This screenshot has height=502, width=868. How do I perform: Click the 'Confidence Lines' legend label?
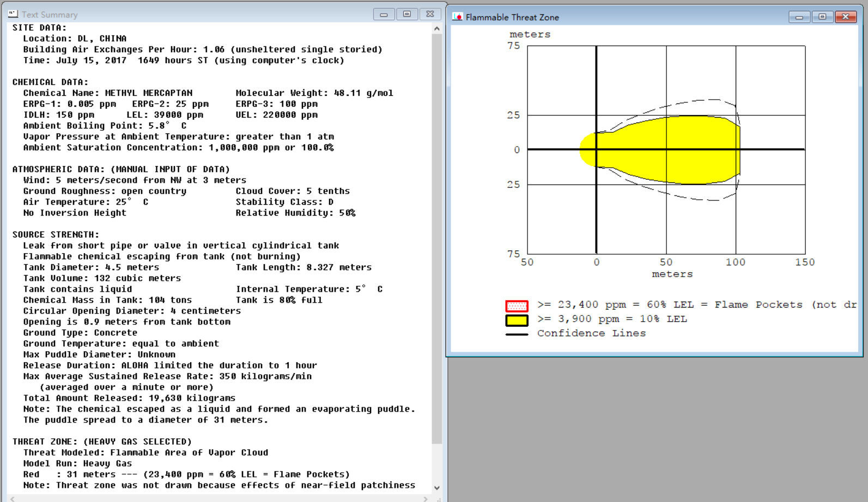click(591, 333)
